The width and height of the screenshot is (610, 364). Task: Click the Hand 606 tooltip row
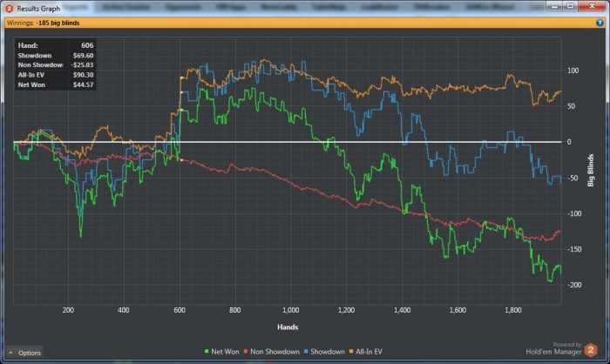(55, 45)
